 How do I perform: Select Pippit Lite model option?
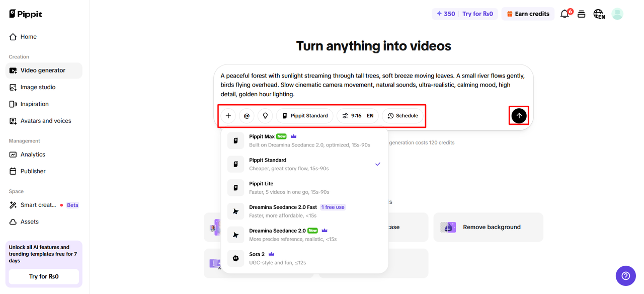[x=304, y=188]
